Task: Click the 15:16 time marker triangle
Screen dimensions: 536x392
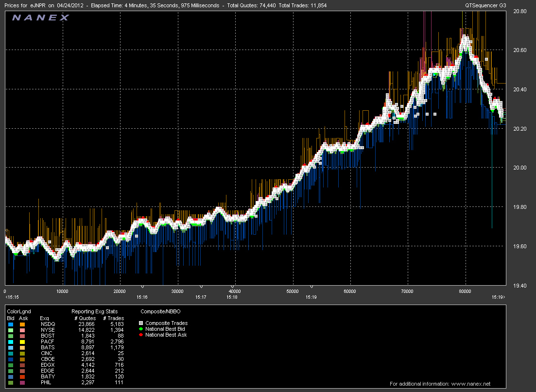Action: click(x=142, y=287)
